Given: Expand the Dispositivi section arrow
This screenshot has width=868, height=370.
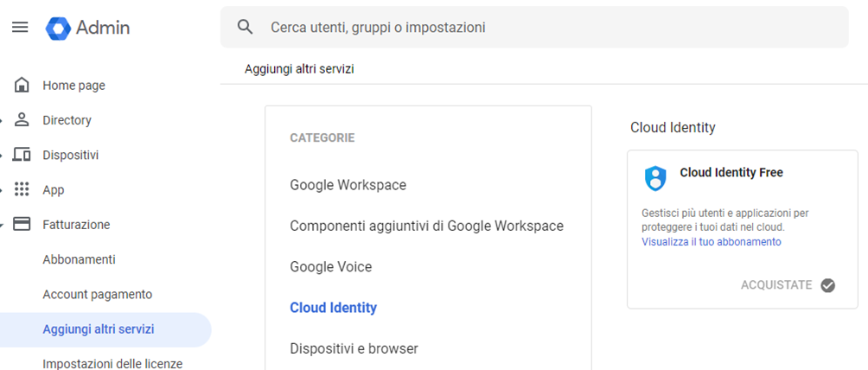Looking at the screenshot, I should click(x=2, y=156).
